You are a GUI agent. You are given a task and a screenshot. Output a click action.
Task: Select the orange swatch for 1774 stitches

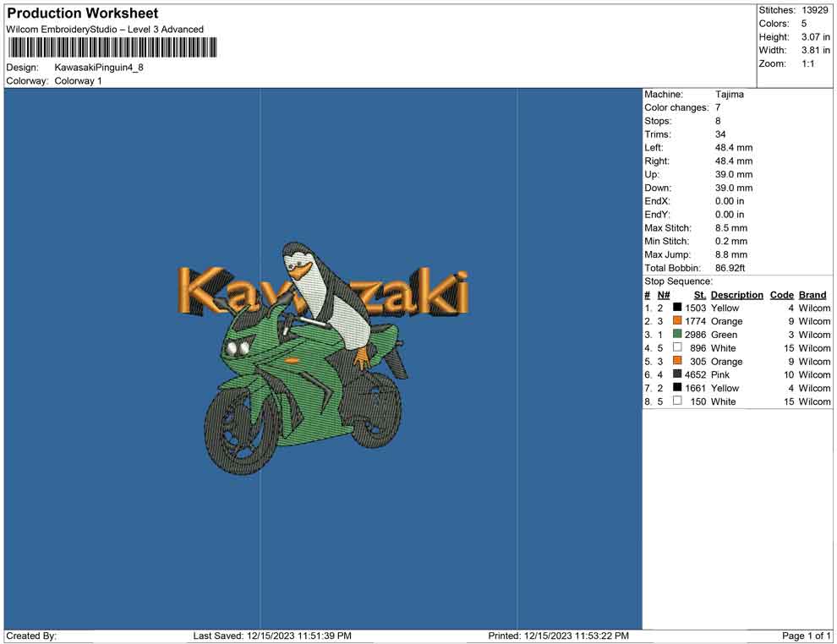click(677, 321)
